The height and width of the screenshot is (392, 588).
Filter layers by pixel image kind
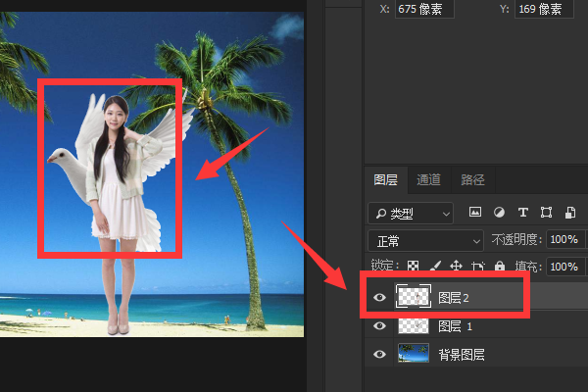tap(475, 213)
